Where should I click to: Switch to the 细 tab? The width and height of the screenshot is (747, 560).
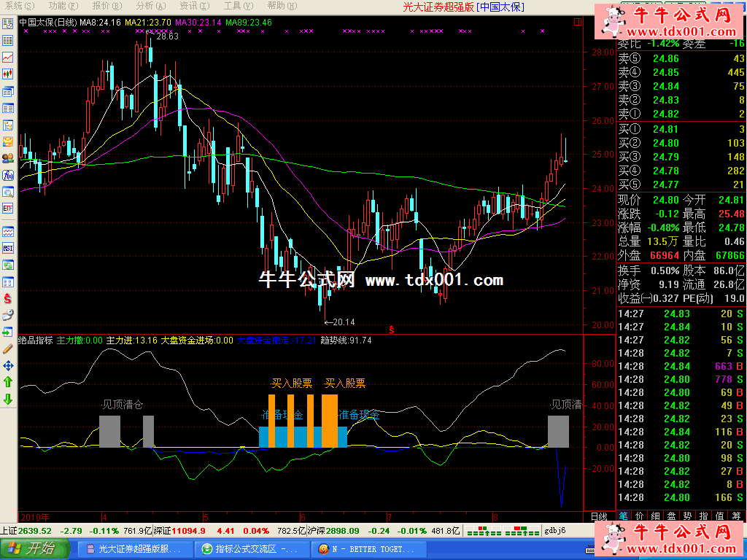pyautogui.click(x=656, y=516)
